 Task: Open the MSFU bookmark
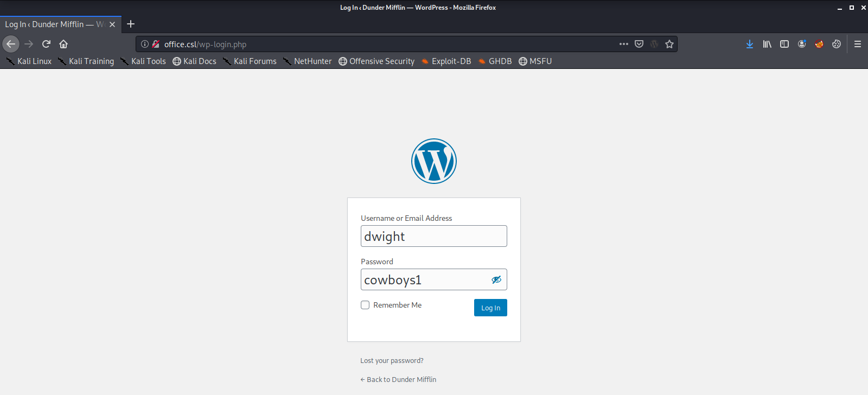535,61
